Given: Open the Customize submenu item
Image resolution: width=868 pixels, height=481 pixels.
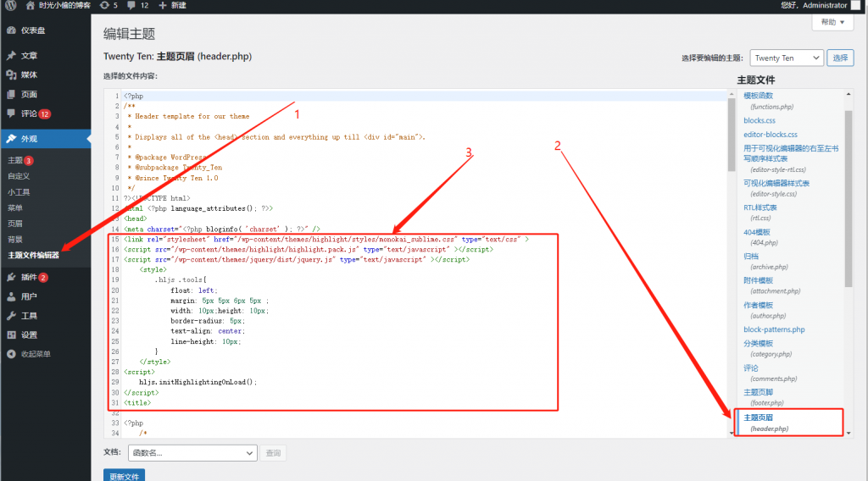Looking at the screenshot, I should click(19, 176).
